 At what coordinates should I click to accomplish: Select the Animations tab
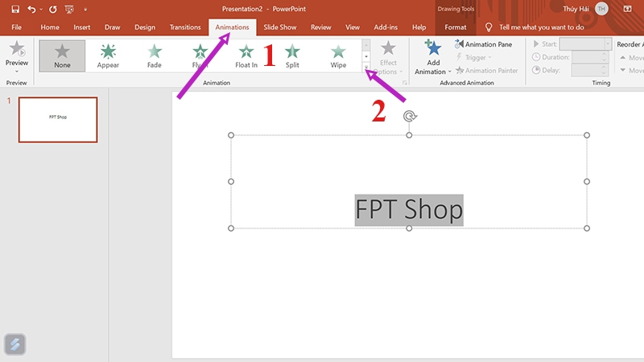coord(232,27)
